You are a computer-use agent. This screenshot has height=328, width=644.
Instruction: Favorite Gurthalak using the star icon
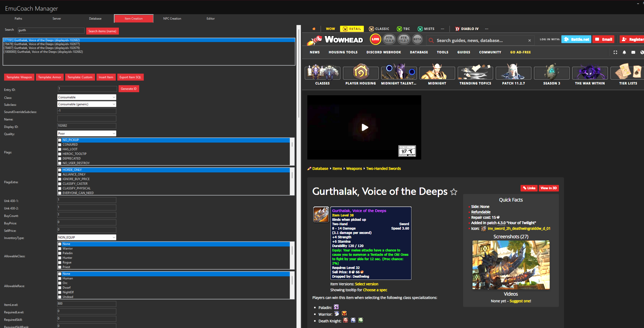tap(454, 192)
